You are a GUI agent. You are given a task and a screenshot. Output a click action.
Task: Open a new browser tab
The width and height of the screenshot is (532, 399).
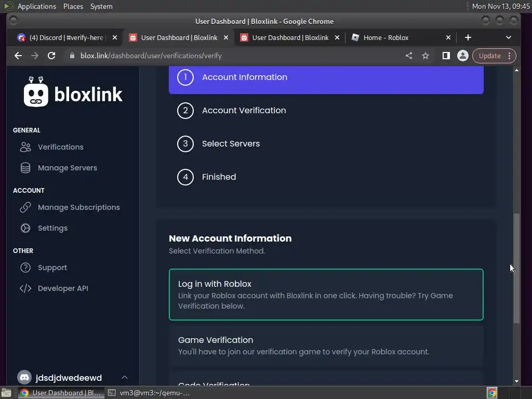pos(468,37)
